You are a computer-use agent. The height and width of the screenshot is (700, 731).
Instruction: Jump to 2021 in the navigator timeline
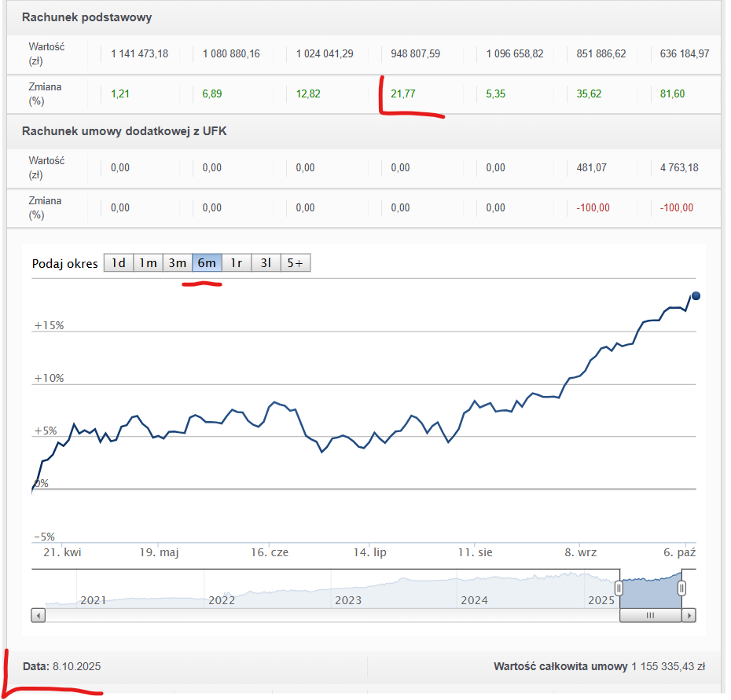click(x=93, y=600)
